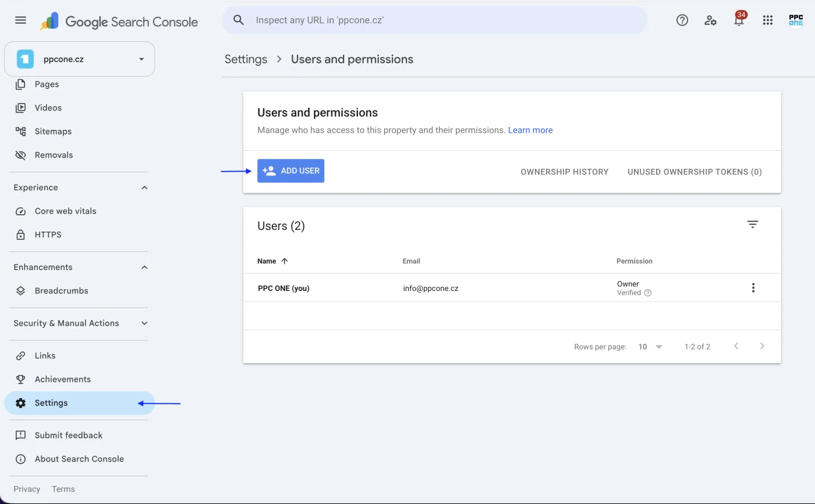815x504 pixels.
Task: Click the About Search Console info icon
Action: [20, 459]
